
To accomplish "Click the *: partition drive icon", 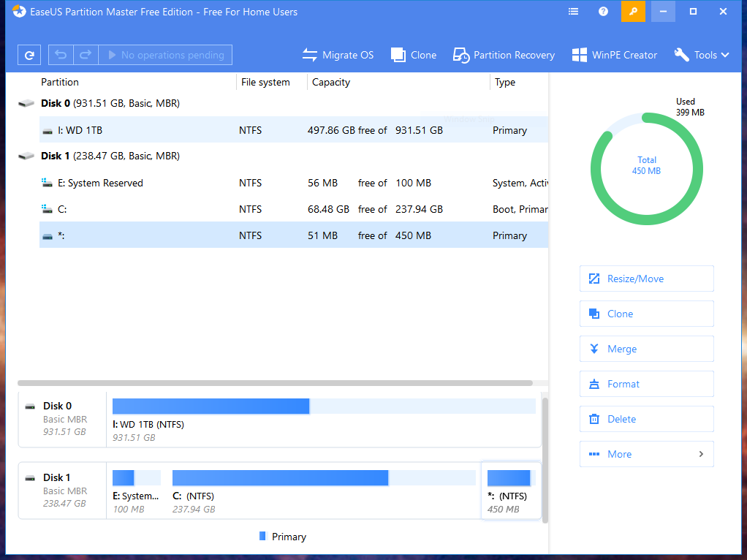I will [x=48, y=236].
